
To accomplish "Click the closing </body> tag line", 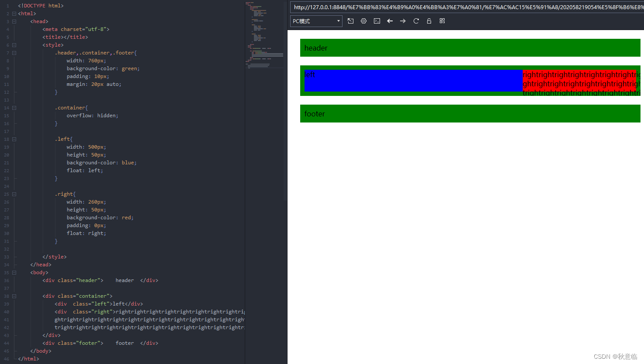I will pyautogui.click(x=41, y=351).
